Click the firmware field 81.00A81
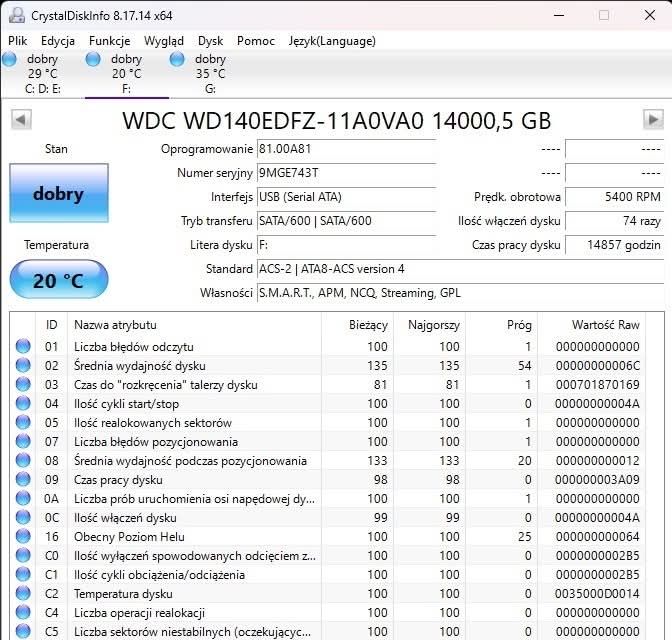Viewport: 672px width, 640px height. point(346,149)
